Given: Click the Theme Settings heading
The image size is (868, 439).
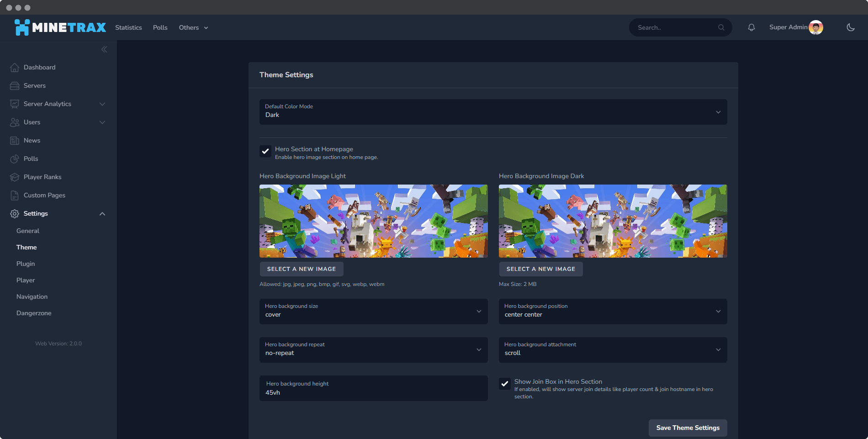Looking at the screenshot, I should click(x=286, y=75).
